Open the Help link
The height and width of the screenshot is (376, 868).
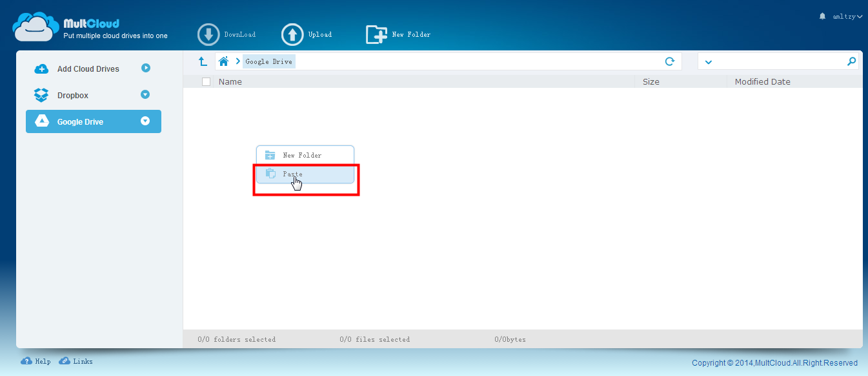[43, 361]
